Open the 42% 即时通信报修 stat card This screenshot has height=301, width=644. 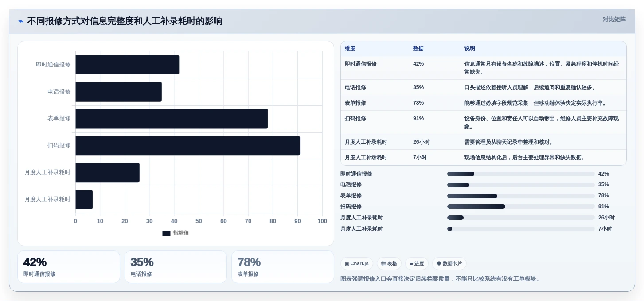point(69,267)
